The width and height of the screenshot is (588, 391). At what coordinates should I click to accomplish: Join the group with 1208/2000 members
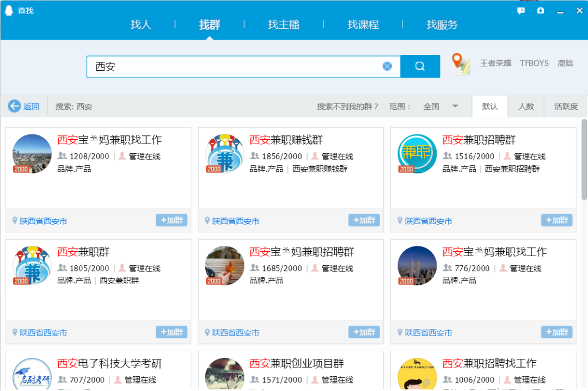point(171,220)
